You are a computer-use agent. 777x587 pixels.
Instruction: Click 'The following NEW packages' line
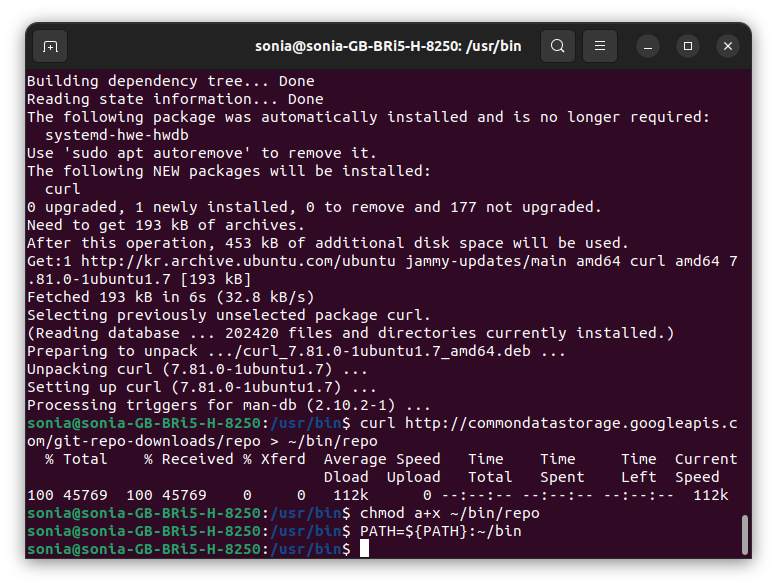(229, 171)
